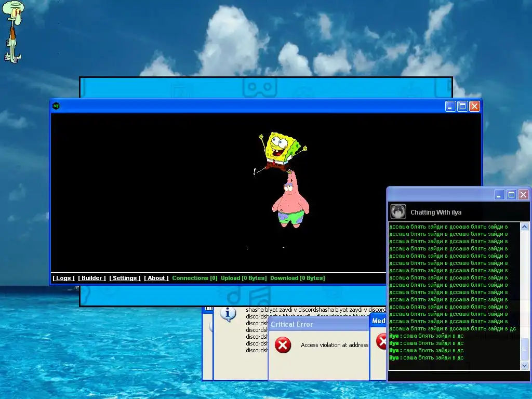Close the njRAT main window

pyautogui.click(x=474, y=107)
